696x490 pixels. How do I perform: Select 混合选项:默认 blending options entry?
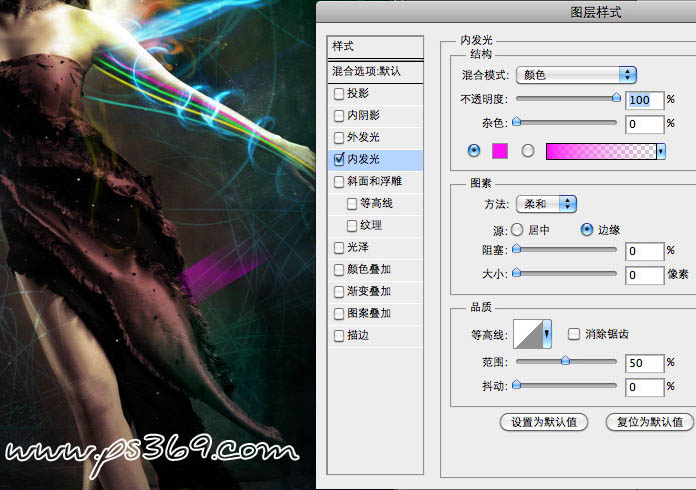click(x=376, y=71)
